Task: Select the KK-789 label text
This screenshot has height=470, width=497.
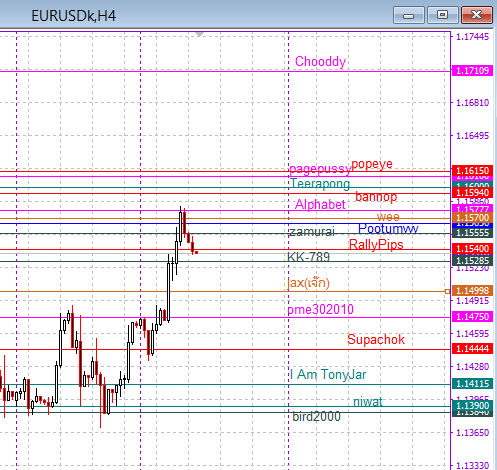Action: pyautogui.click(x=308, y=257)
